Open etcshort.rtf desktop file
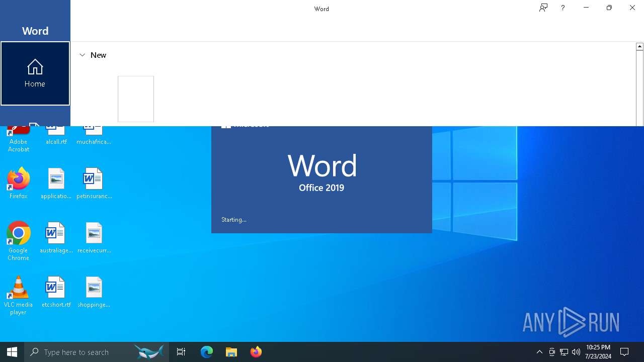Screen dimensions: 644x362 point(56,292)
